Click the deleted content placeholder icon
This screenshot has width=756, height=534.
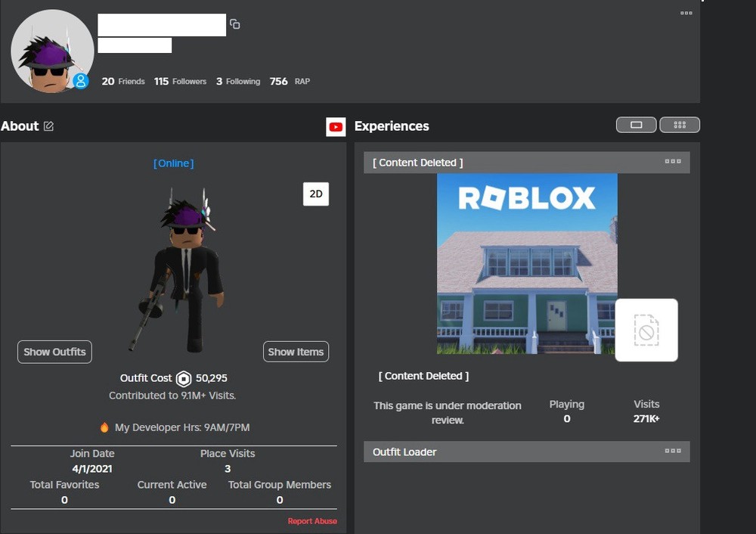coord(646,330)
